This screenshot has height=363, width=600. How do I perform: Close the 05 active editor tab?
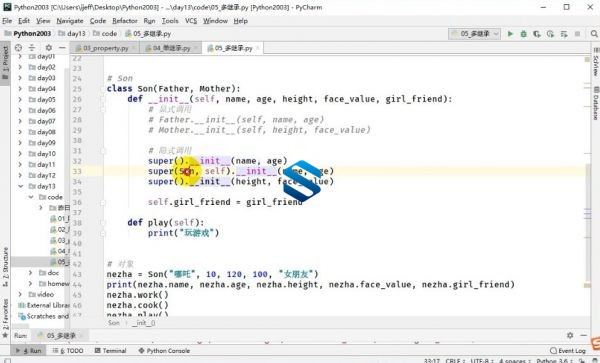click(x=258, y=48)
